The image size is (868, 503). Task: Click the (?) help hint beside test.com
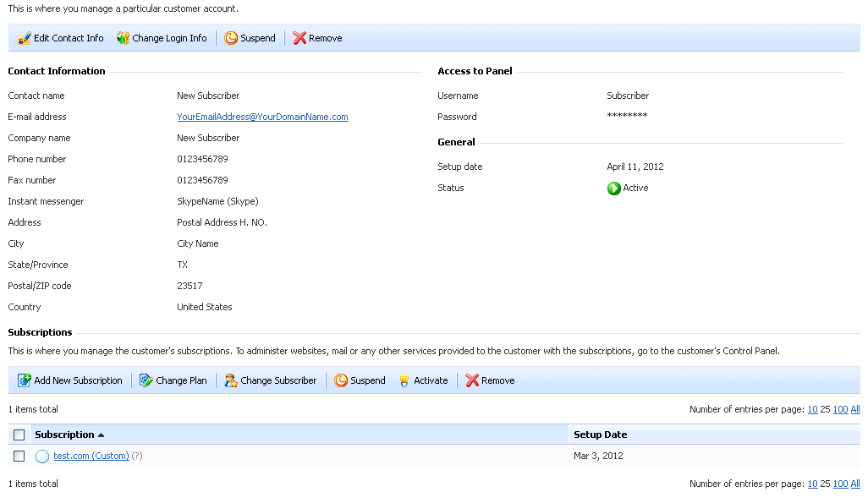(137, 457)
